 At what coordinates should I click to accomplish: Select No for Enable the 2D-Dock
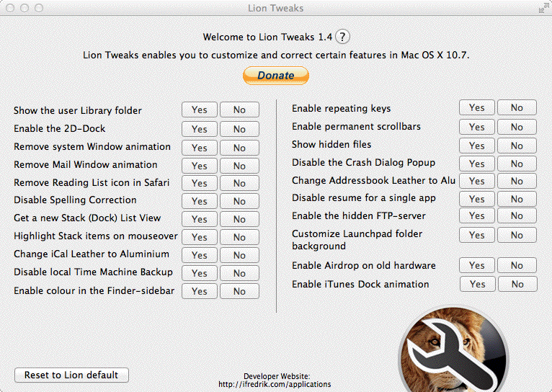[x=239, y=129]
